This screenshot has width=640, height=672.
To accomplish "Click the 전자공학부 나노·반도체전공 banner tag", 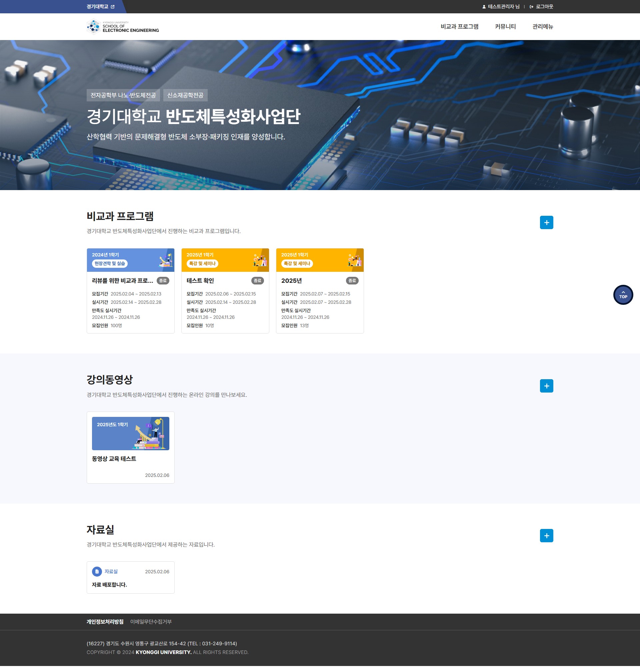I will [x=123, y=95].
